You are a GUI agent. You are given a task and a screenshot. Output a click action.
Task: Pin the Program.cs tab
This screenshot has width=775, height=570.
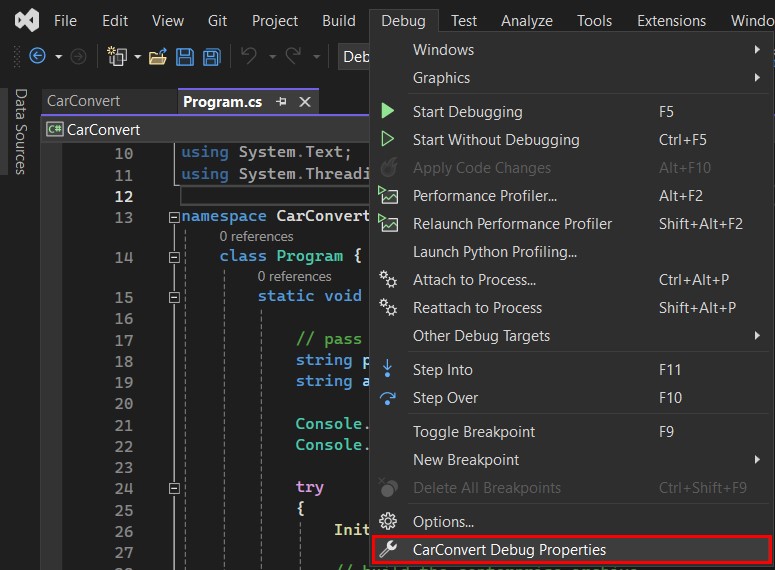[x=282, y=102]
